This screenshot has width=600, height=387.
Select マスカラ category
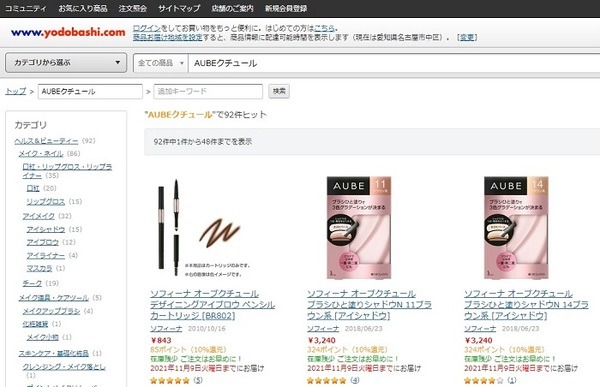coord(39,268)
